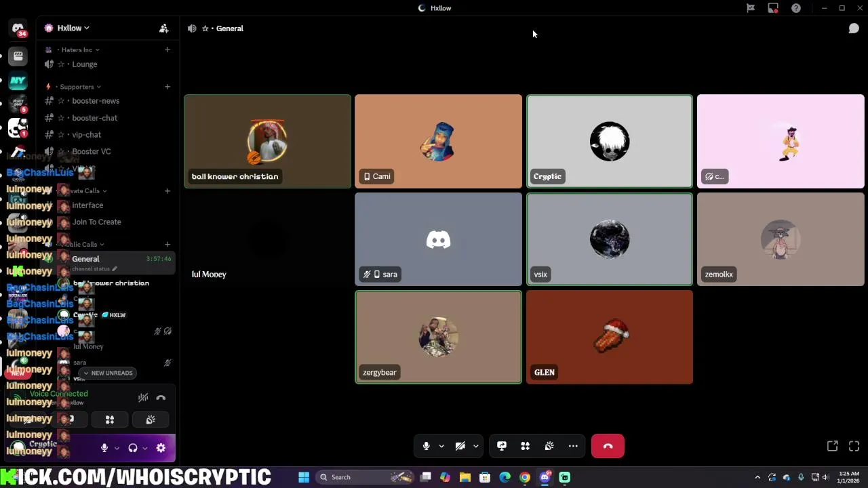The height and width of the screenshot is (488, 868).
Task: Collapse Haters Inc category
Action: coord(77,49)
